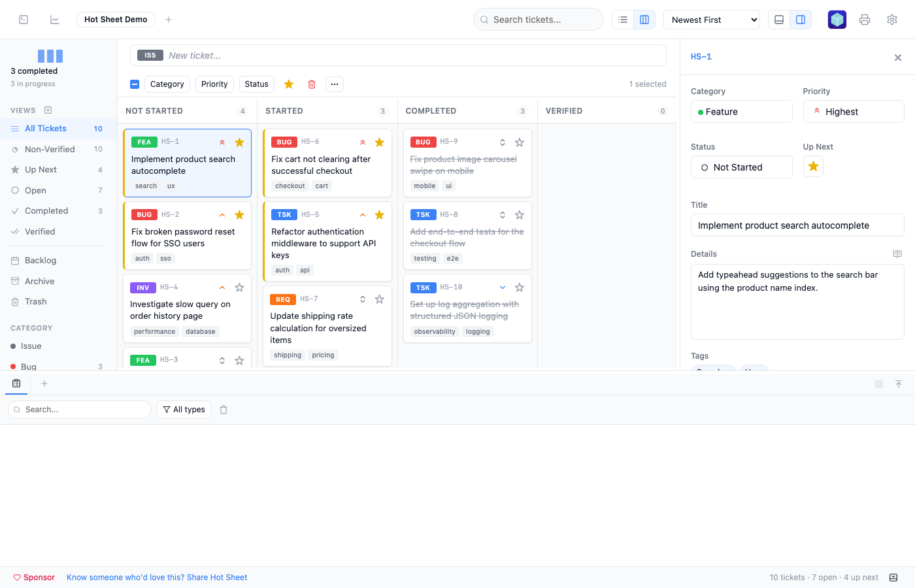The height and width of the screenshot is (588, 915).
Task: Change priority arrows on HS-8 card
Action: click(503, 215)
